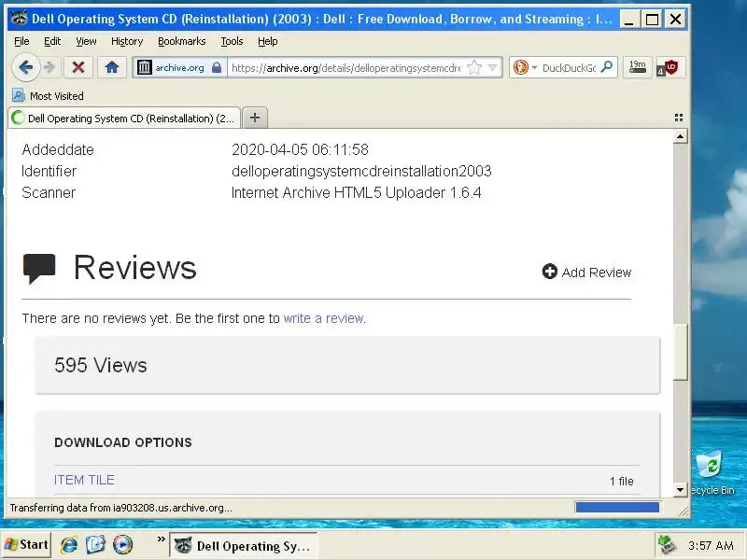The height and width of the screenshot is (560, 747).
Task: Expand quick launch overflow chevron
Action: pyautogui.click(x=161, y=539)
